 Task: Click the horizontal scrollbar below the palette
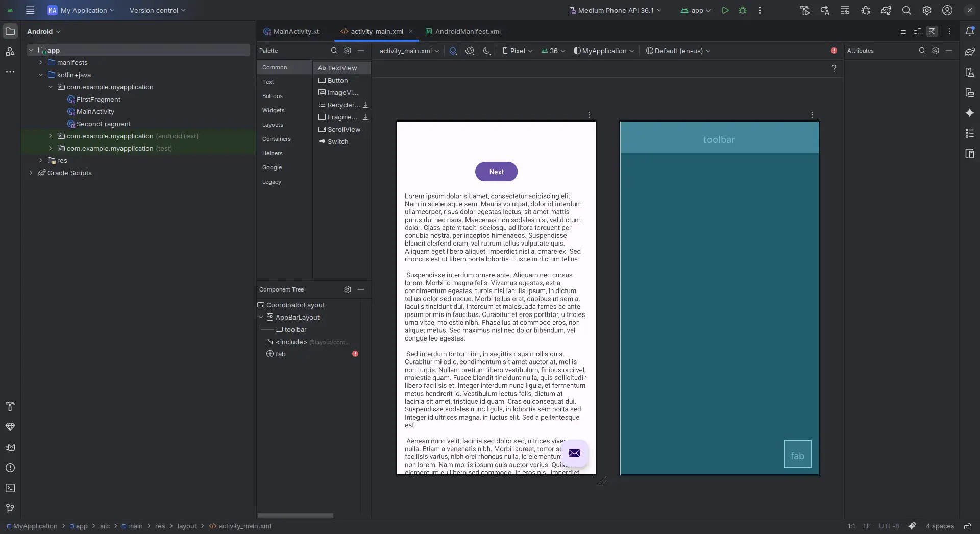click(296, 516)
